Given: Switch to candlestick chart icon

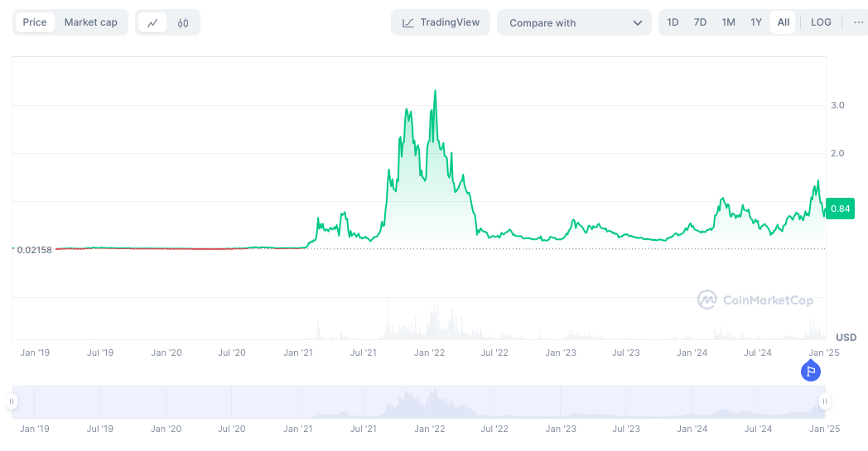Looking at the screenshot, I should (x=183, y=23).
